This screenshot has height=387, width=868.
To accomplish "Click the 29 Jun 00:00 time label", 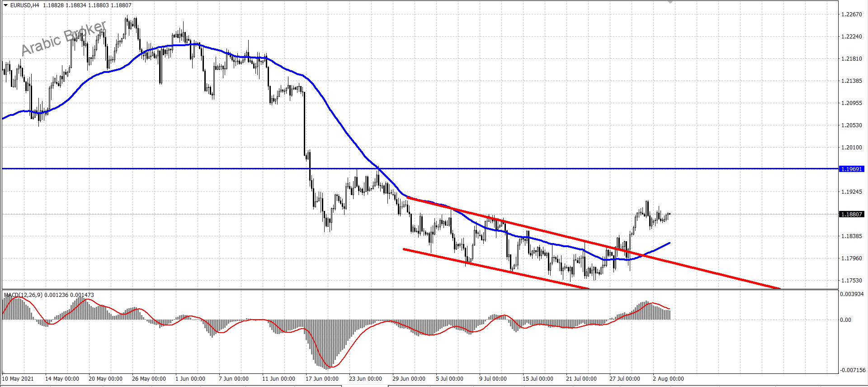I will [409, 379].
